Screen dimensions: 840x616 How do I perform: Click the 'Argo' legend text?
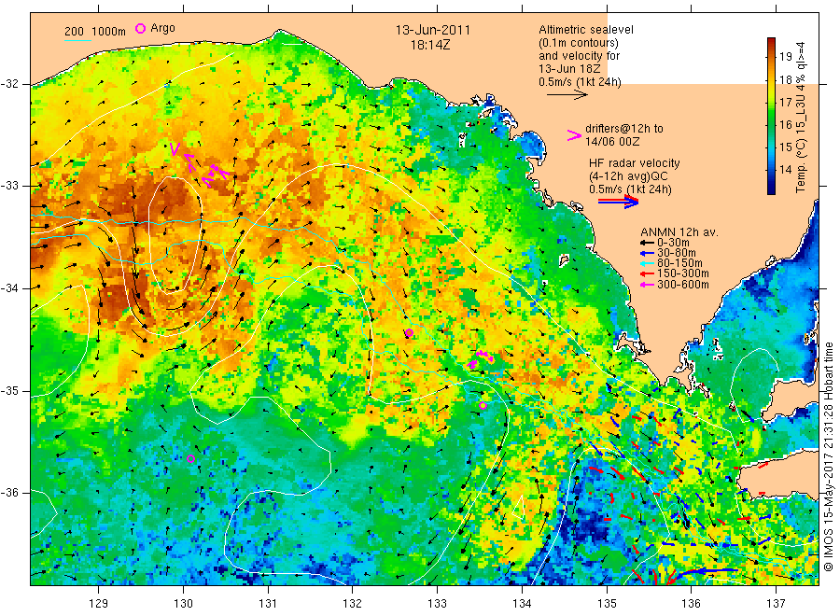point(162,28)
